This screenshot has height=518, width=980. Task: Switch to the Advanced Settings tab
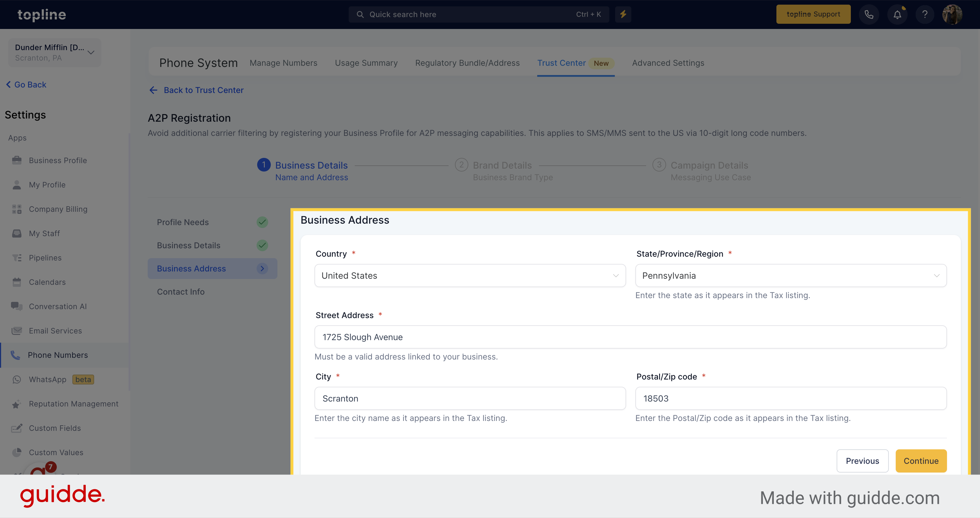[668, 63]
